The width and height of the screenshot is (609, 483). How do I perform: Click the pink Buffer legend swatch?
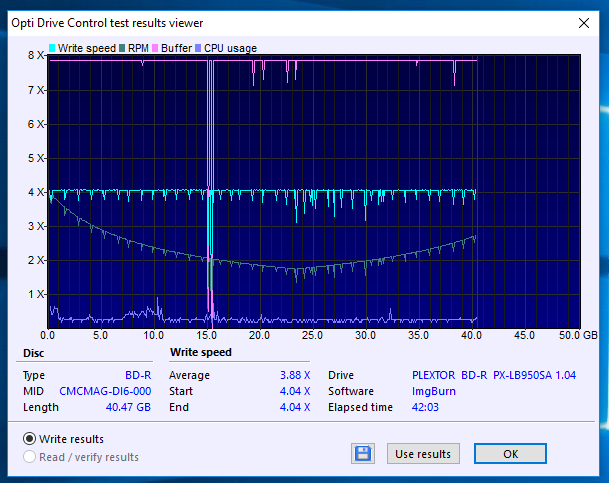point(155,48)
